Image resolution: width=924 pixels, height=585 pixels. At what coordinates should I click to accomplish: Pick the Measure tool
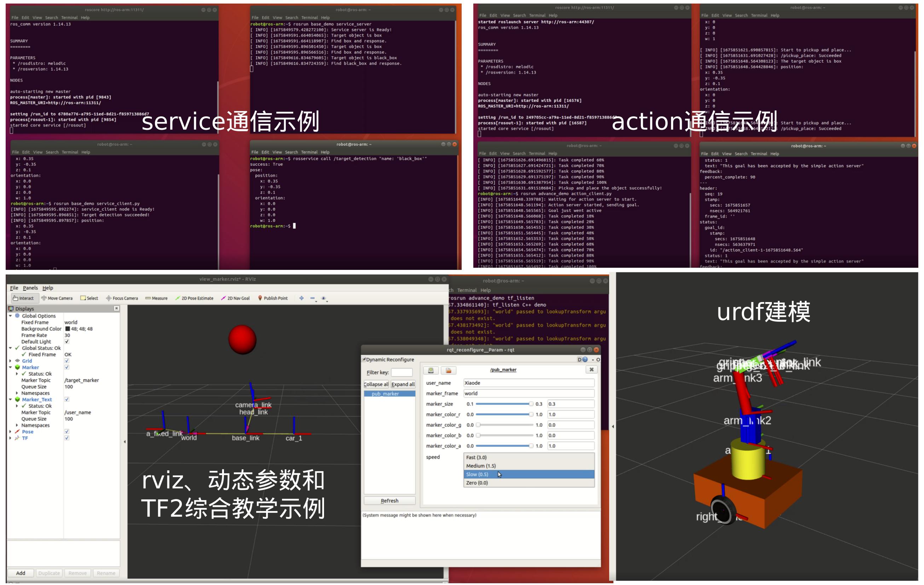[x=156, y=298]
